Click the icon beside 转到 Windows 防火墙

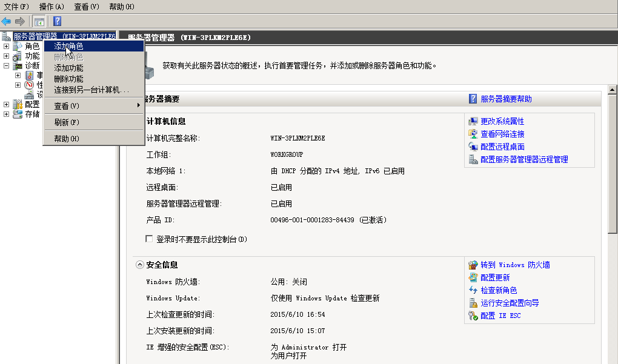point(473,265)
